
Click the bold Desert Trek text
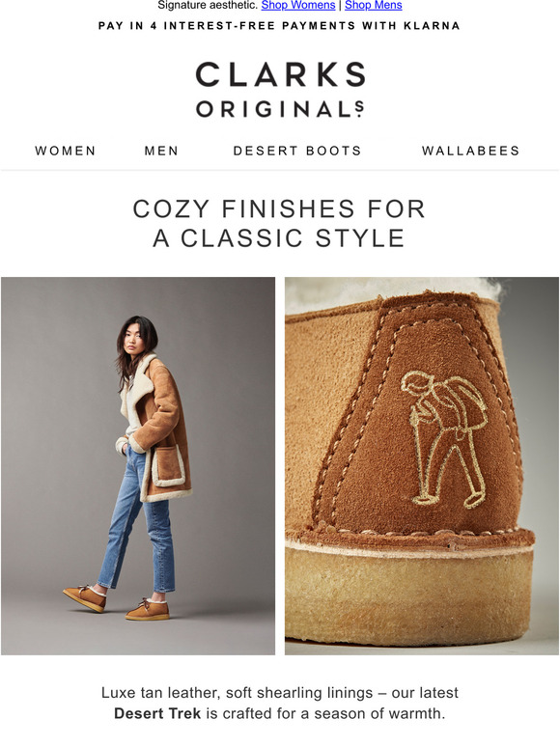(x=157, y=713)
